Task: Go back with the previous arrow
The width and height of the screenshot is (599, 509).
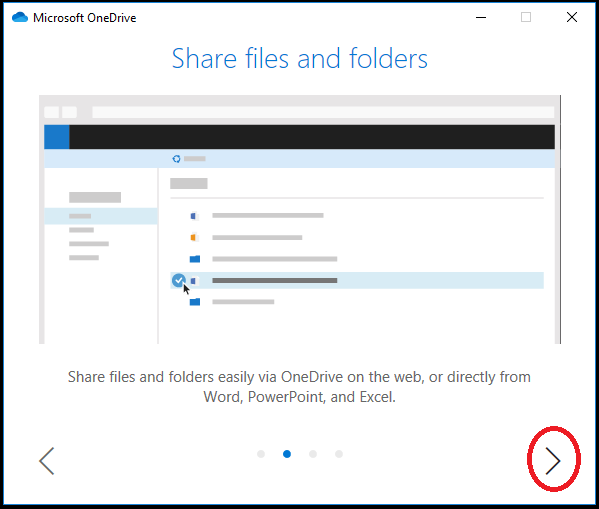Action: [47, 461]
